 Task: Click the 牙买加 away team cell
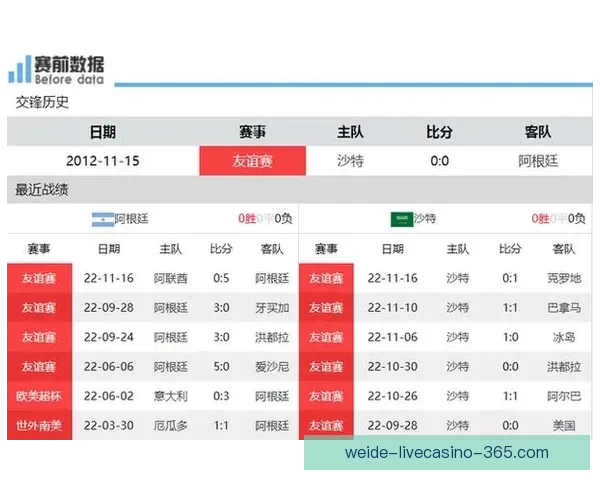pos(272,308)
